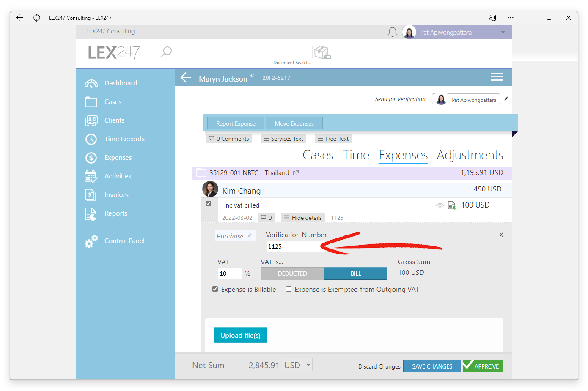Screen dimensions: 588x391
Task: Edit the Purchase type pencil icon
Action: pyautogui.click(x=250, y=235)
